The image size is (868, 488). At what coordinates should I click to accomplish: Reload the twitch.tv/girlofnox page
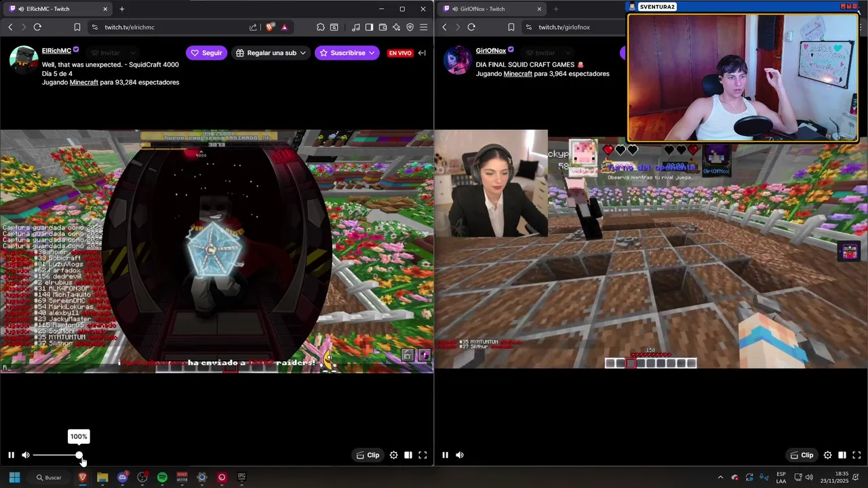[471, 27]
